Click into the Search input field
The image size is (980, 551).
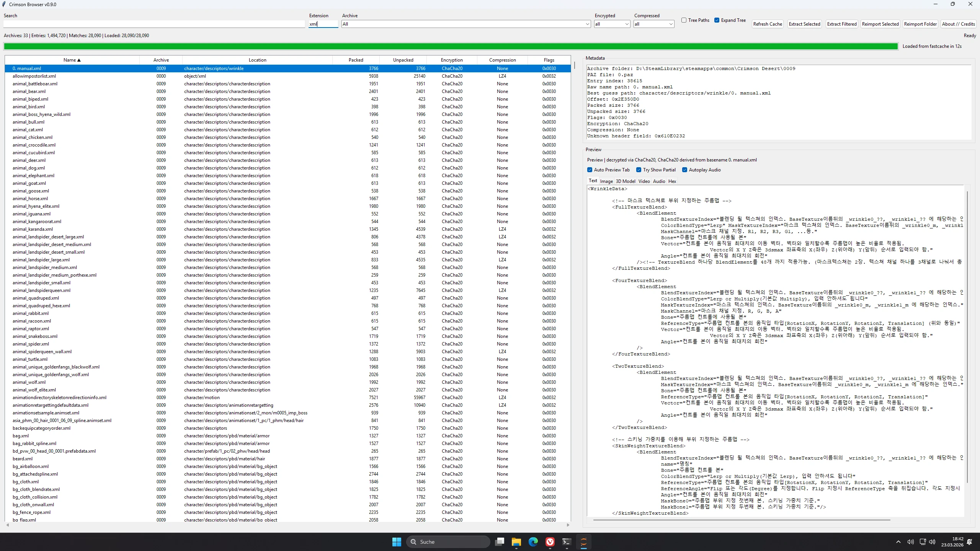(154, 24)
